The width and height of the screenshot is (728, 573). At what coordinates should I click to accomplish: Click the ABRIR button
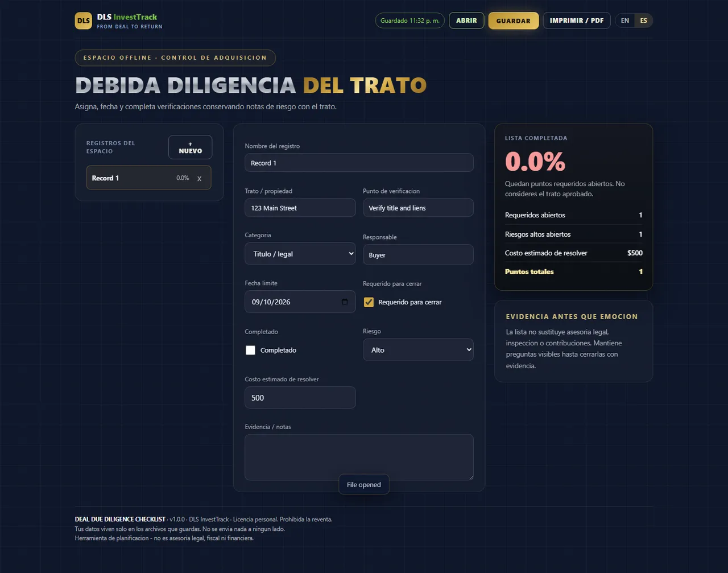click(466, 20)
